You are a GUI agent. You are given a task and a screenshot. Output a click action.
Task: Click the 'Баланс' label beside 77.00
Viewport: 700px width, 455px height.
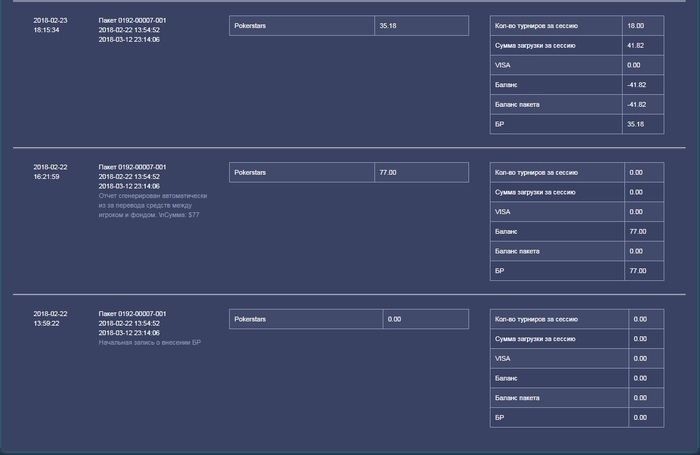pyautogui.click(x=506, y=232)
